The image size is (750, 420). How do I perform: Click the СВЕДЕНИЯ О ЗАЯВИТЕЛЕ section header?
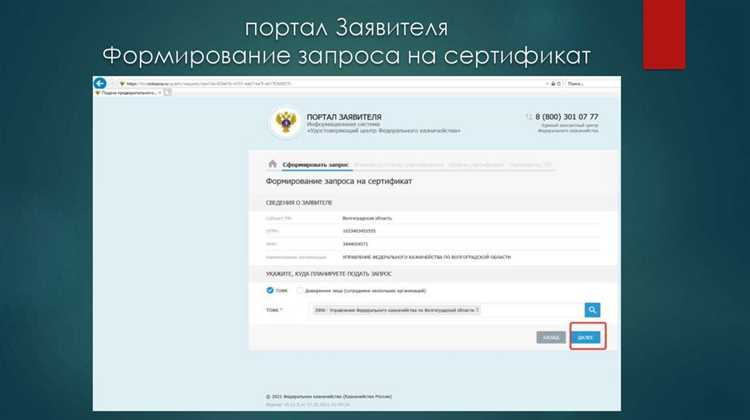tap(299, 203)
